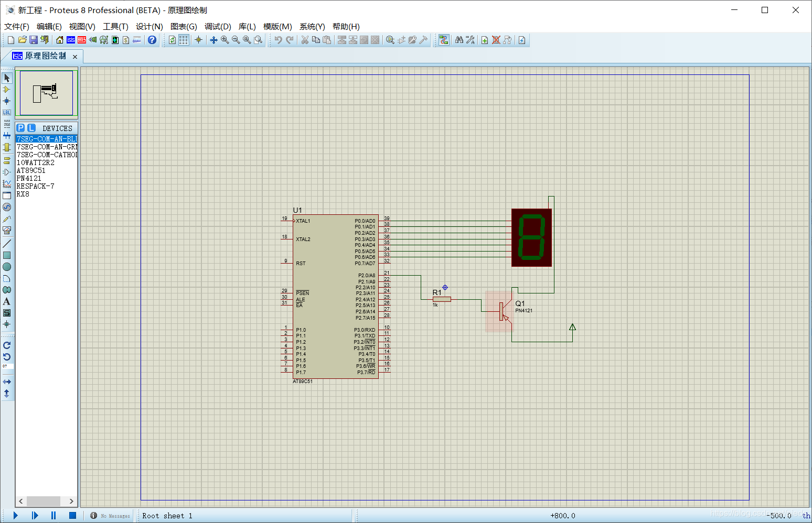Click the Remove Sheet red X icon
812x523 pixels.
pos(496,40)
